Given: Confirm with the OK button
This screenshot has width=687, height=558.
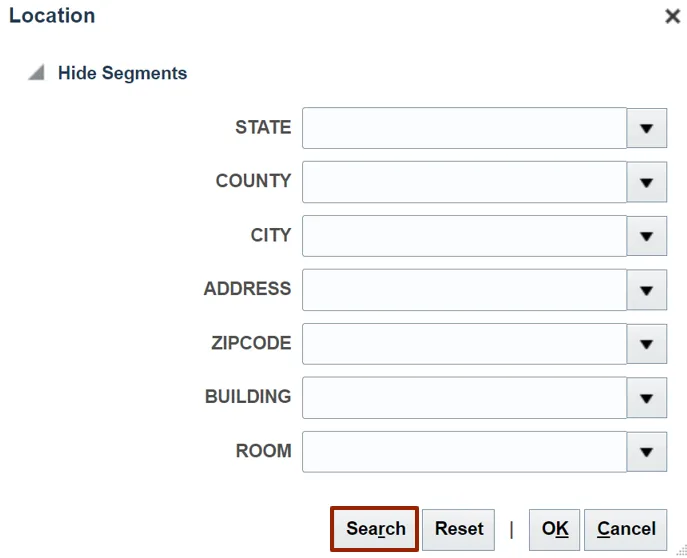Looking at the screenshot, I should pyautogui.click(x=554, y=529).
